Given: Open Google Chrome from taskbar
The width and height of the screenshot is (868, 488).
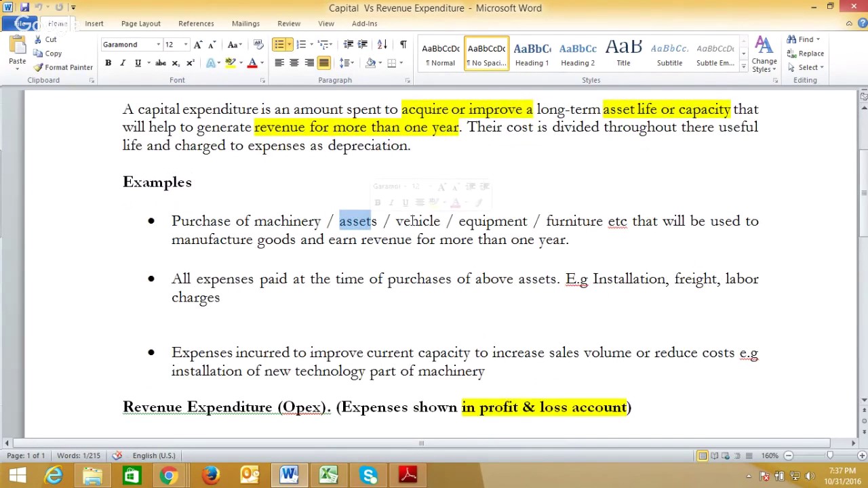Looking at the screenshot, I should point(169,475).
